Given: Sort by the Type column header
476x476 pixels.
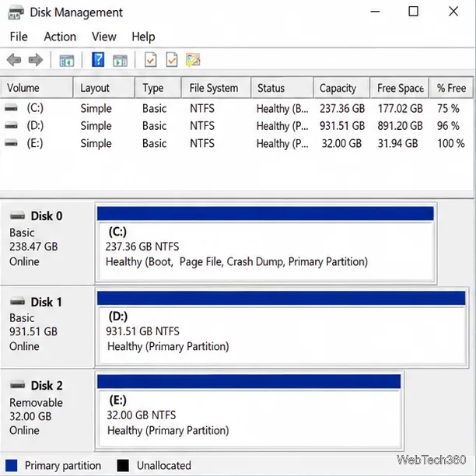Looking at the screenshot, I should pos(158,88).
